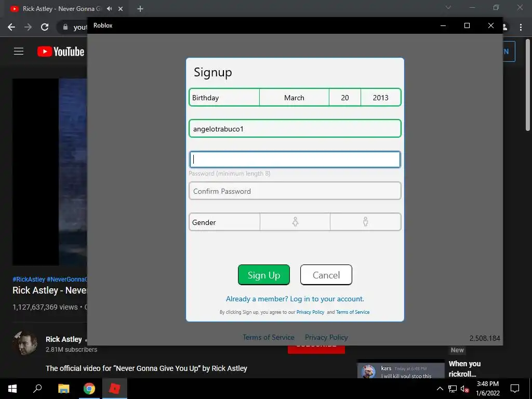Click the Confirm Password field

pyautogui.click(x=295, y=191)
